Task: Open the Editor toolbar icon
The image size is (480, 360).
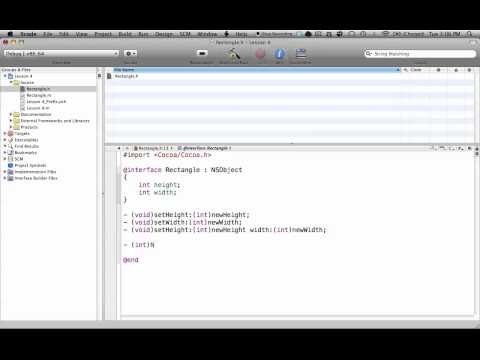Action: 301,54
